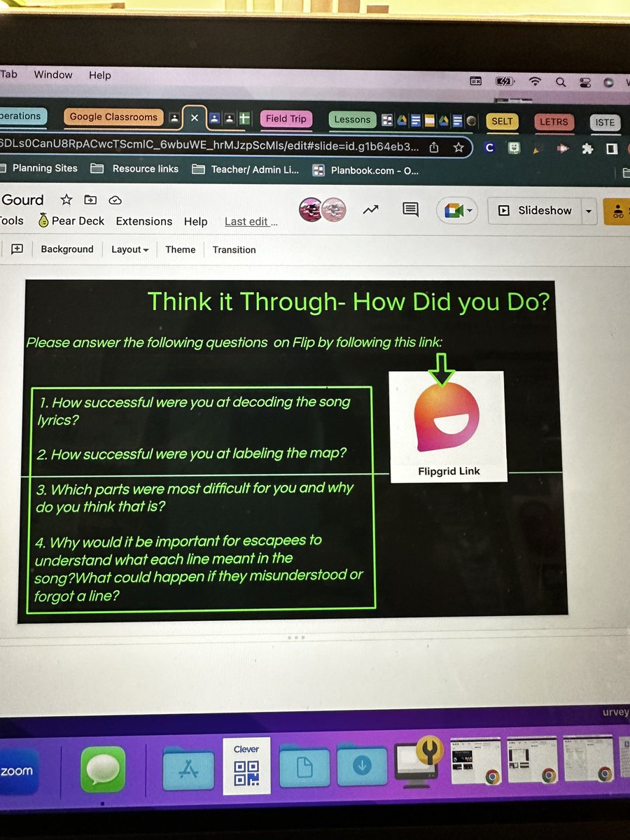The width and height of the screenshot is (630, 840).
Task: Open the Resource links bookmark folder
Action: pyautogui.click(x=135, y=169)
